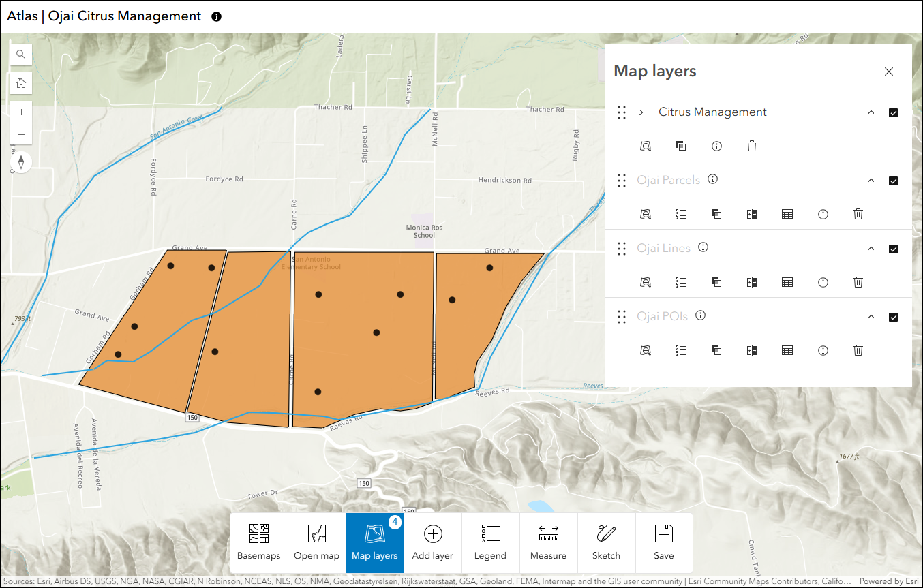This screenshot has height=588, width=923.
Task: Toggle Ojai Lines layer visibility checkbox
Action: [x=893, y=249]
